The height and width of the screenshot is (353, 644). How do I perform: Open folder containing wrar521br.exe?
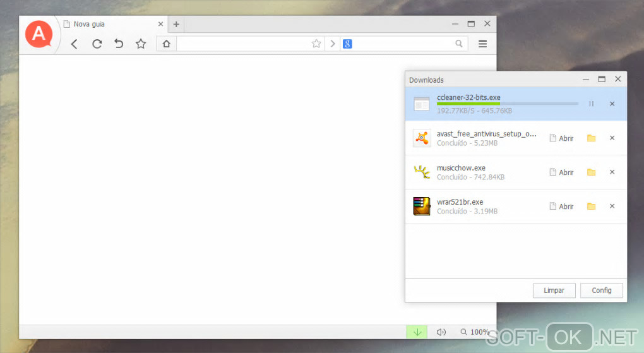pyautogui.click(x=591, y=206)
